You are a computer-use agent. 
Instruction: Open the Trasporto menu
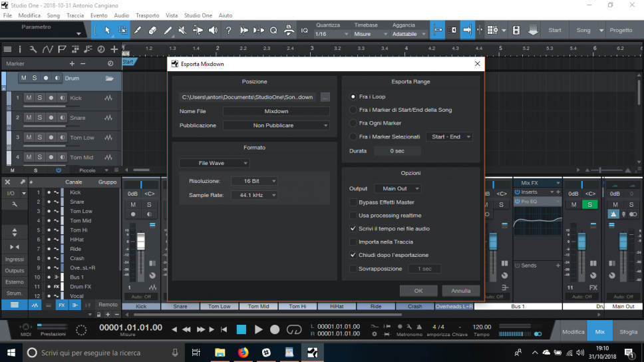pos(147,15)
